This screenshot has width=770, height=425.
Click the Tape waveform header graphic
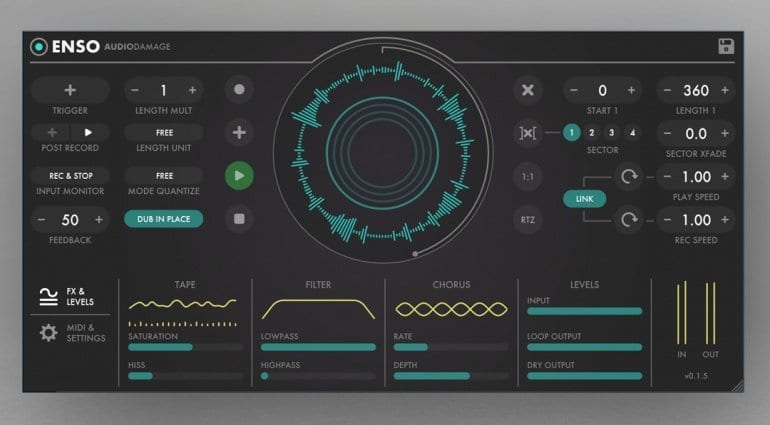183,312
